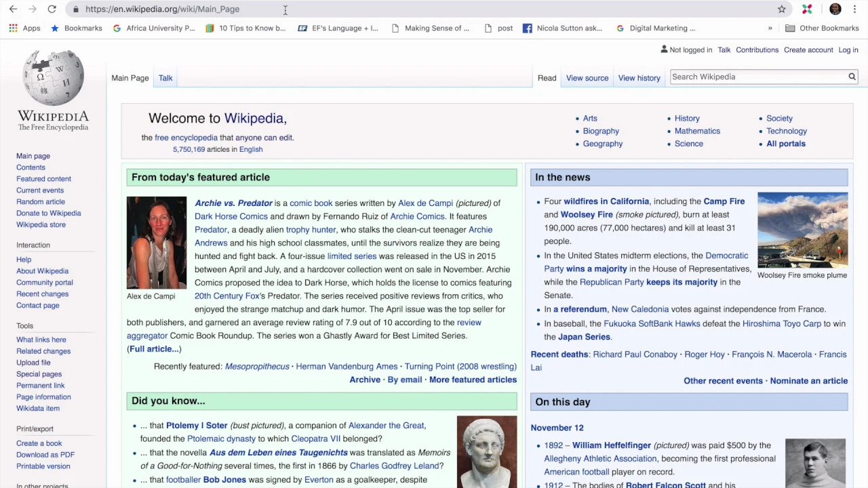Click Donate to Wikipedia
The width and height of the screenshot is (868, 488).
(x=49, y=213)
